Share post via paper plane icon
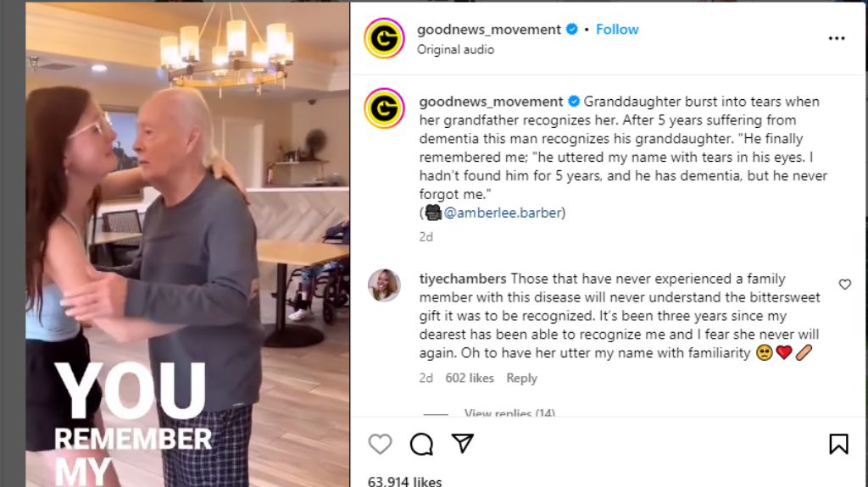This screenshot has height=487, width=868. (462, 443)
